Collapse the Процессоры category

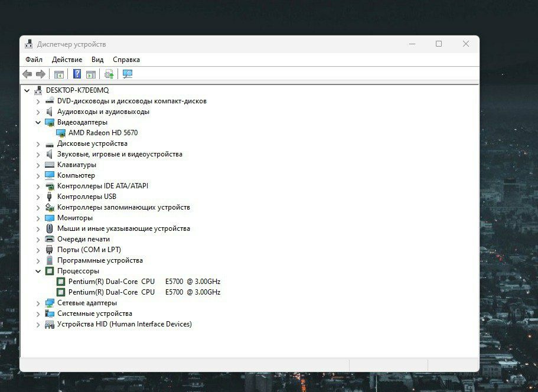point(38,272)
